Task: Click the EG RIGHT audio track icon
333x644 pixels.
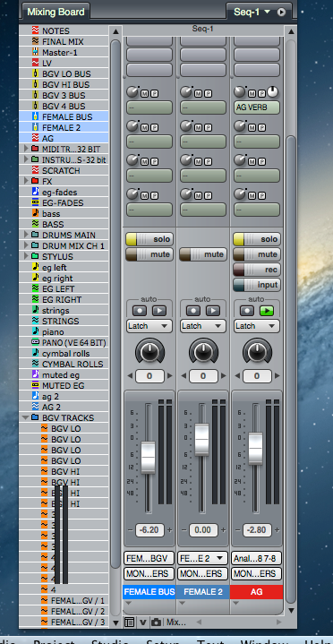Action: [x=35, y=299]
